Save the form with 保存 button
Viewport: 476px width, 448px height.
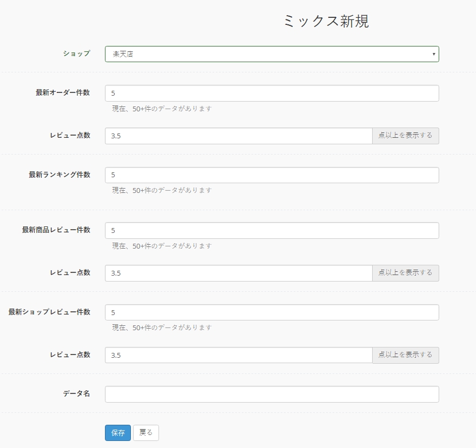118,433
